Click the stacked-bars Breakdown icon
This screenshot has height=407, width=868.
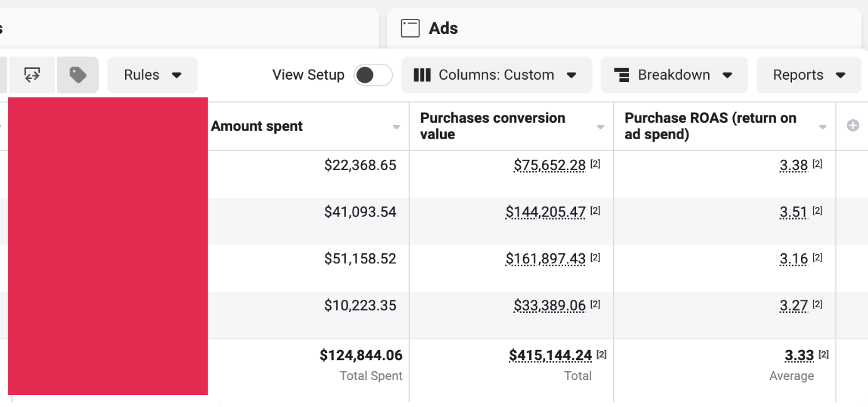pos(622,75)
